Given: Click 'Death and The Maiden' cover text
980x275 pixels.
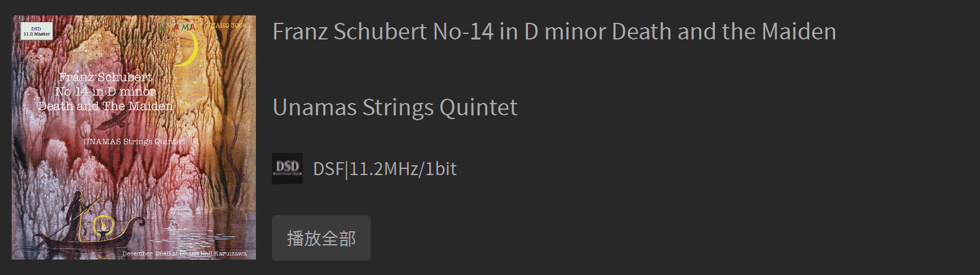Looking at the screenshot, I should click(x=105, y=106).
